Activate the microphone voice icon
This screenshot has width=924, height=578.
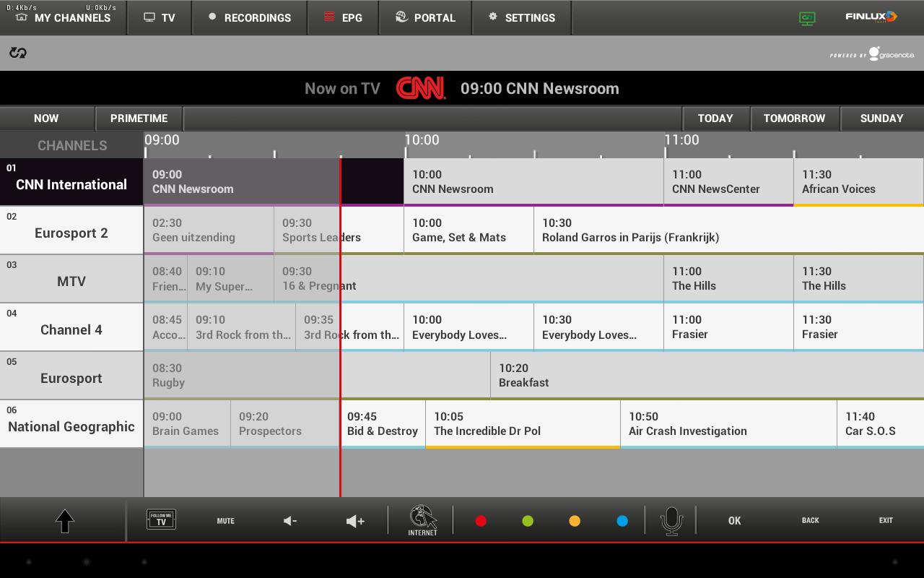pos(671,520)
